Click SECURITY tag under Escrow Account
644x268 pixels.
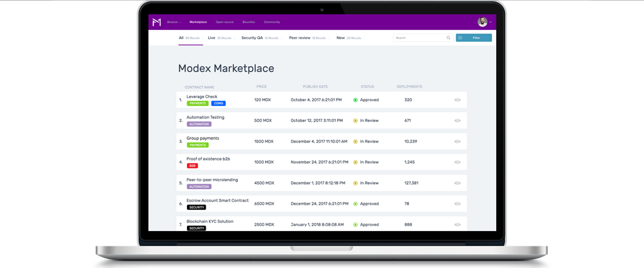196,207
